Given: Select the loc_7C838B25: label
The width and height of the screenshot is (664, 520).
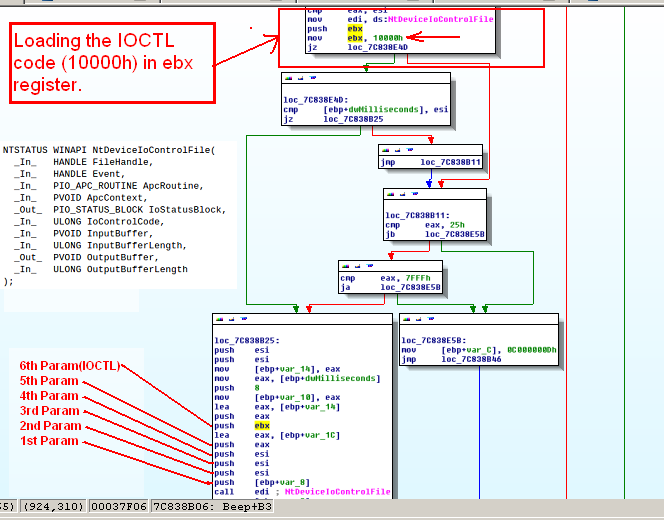Looking at the screenshot, I should (x=247, y=341).
